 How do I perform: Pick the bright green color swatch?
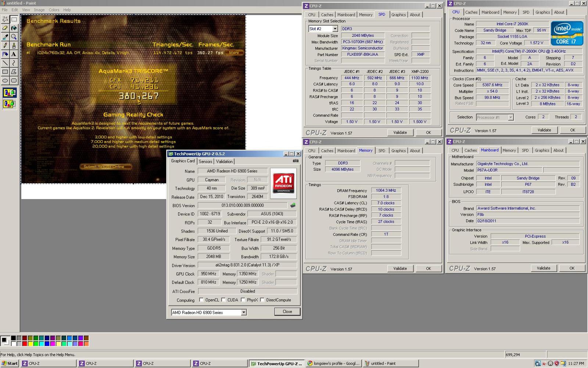click(x=36, y=344)
